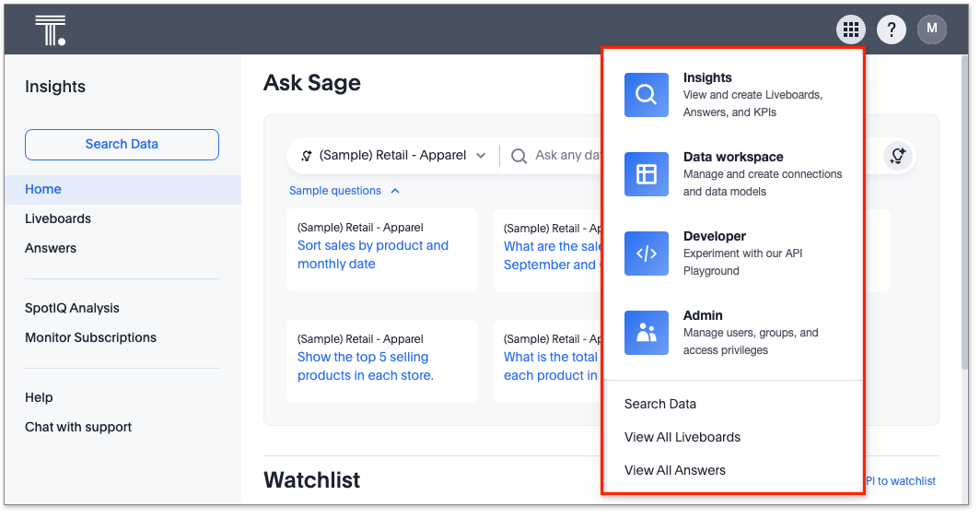Open the Admin users icon
Viewport: 980px width, 519px height.
coord(647,333)
